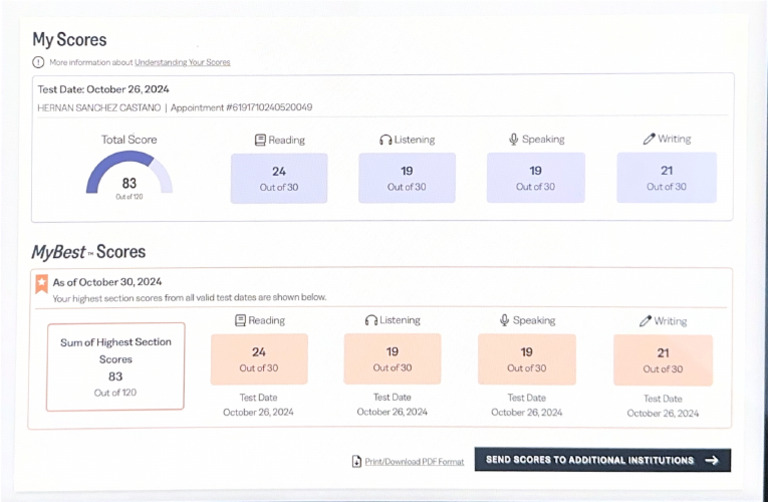
Task: Open the Print/Download PDF Format link
Action: click(x=414, y=461)
